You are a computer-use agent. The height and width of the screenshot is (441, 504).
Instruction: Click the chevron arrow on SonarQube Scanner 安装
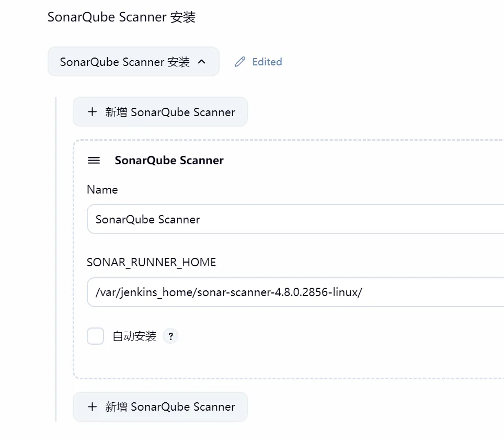pos(202,62)
